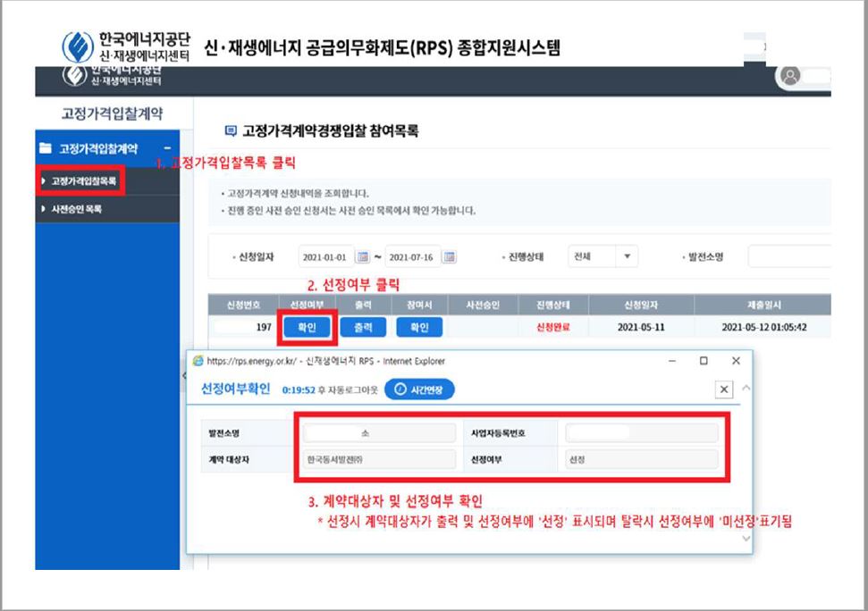This screenshot has width=868, height=611.
Task: Click the folder icon beside 고정가격입찰계약
Action: click(45, 148)
